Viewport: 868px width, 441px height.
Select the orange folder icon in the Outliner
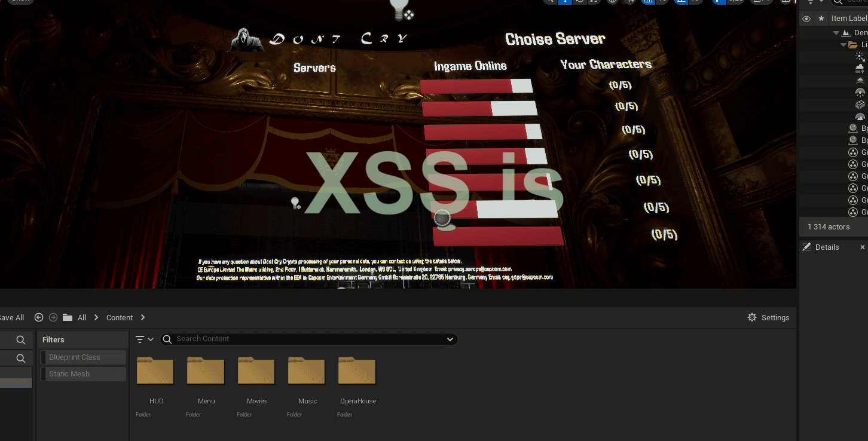[x=853, y=45]
